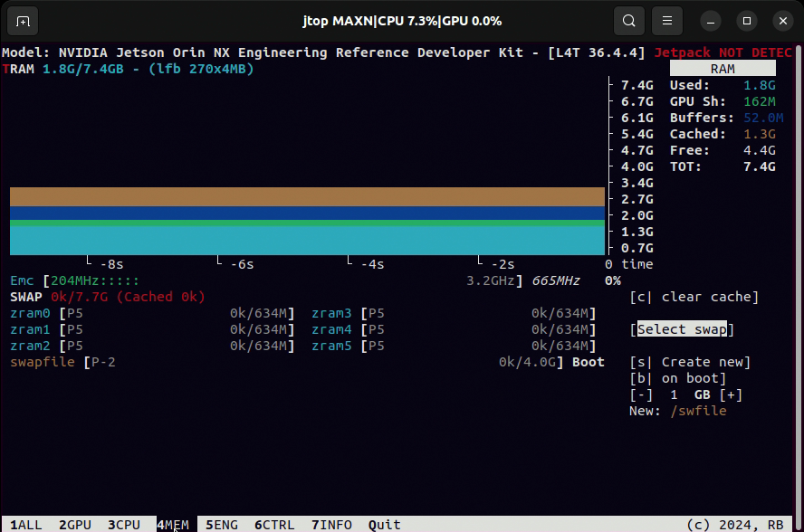Viewport: 804px width, 532px height.
Task: Decrease swap size with minus button
Action: (x=641, y=394)
